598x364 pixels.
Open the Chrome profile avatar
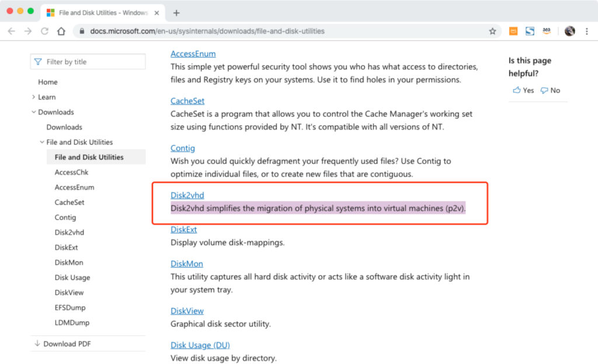click(x=570, y=32)
